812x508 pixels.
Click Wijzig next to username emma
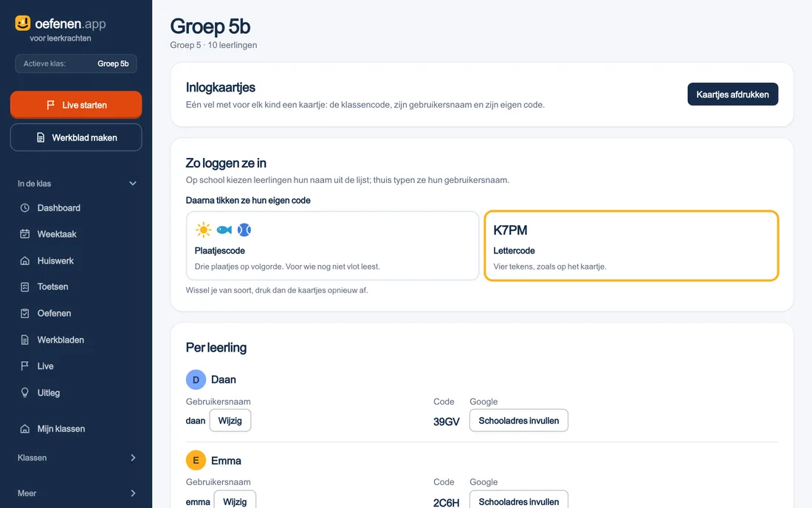[235, 501]
